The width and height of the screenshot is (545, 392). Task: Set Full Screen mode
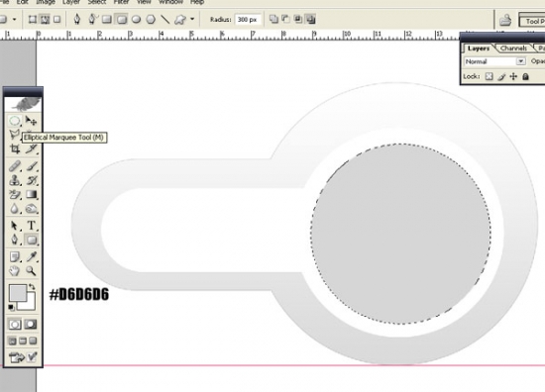pos(33,341)
